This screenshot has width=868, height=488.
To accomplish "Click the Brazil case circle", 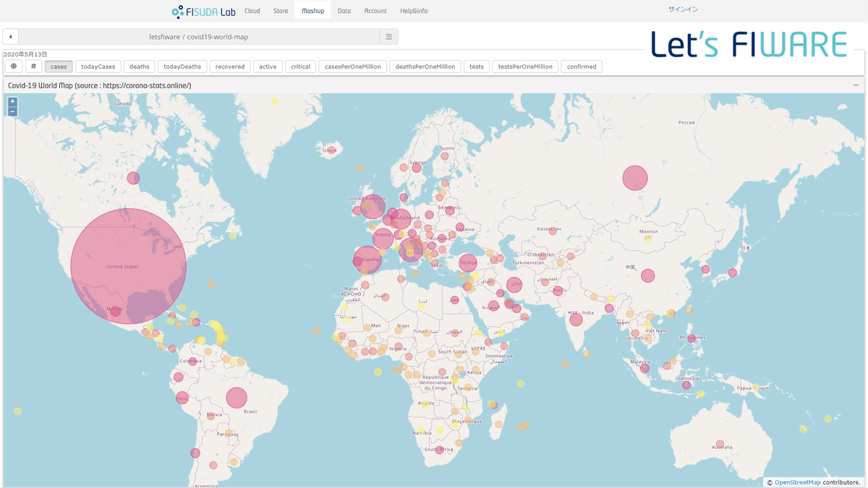I will [237, 398].
